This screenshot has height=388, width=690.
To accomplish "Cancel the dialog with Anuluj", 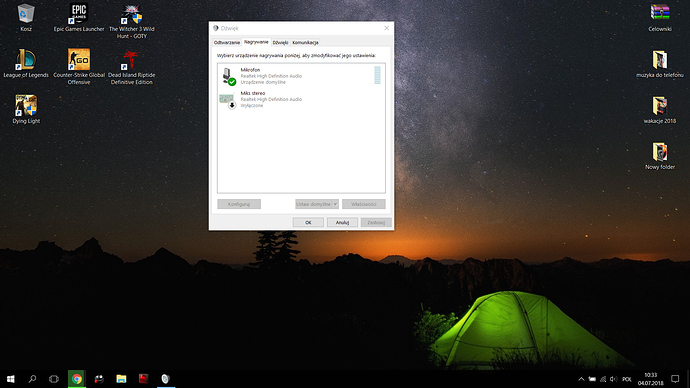I will pyautogui.click(x=342, y=223).
